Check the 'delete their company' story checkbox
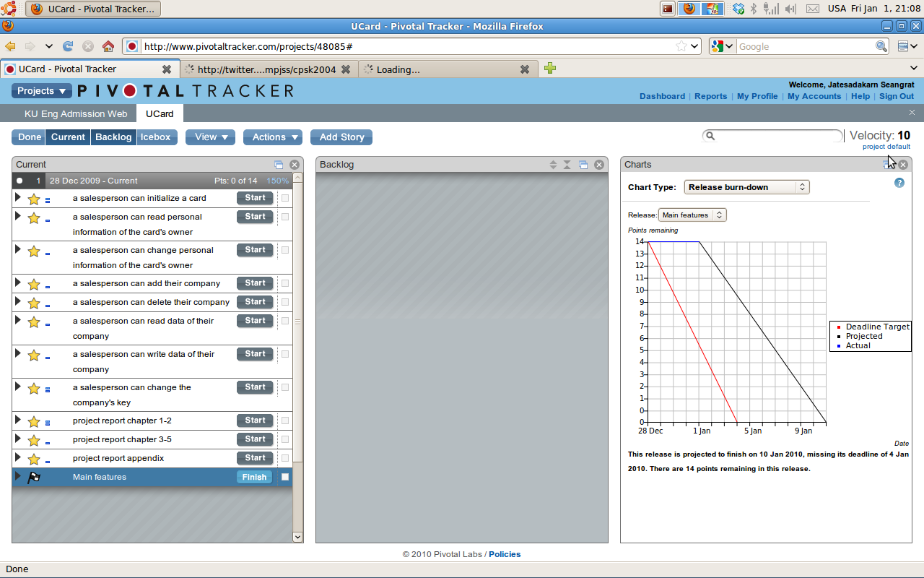 285,302
